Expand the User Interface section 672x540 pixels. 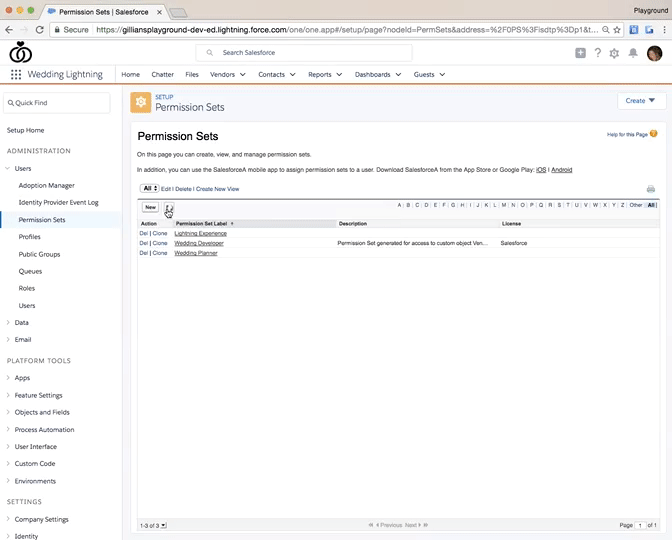pos(8,447)
